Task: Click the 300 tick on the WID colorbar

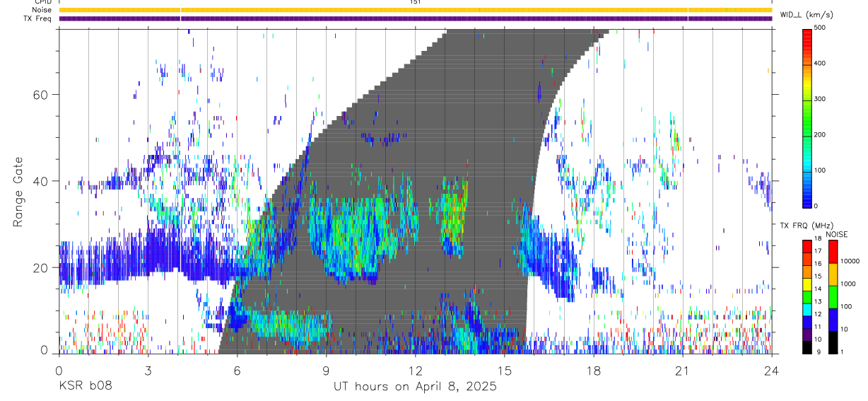Action: click(819, 99)
